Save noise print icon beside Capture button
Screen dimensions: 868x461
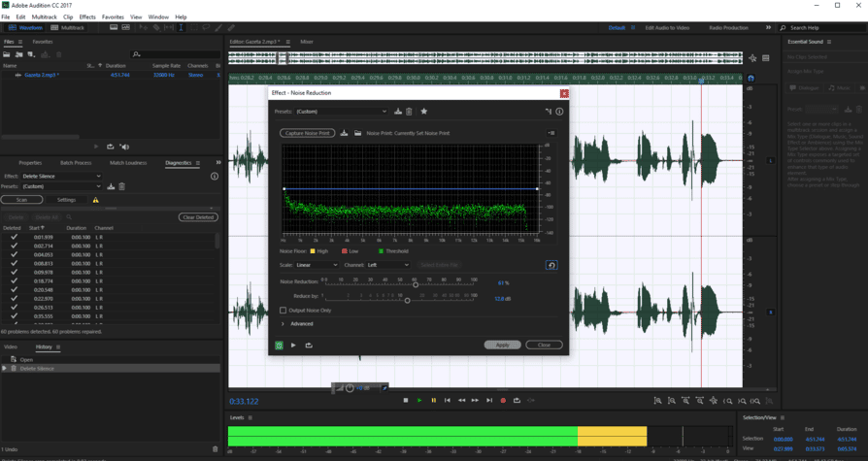[345, 133]
